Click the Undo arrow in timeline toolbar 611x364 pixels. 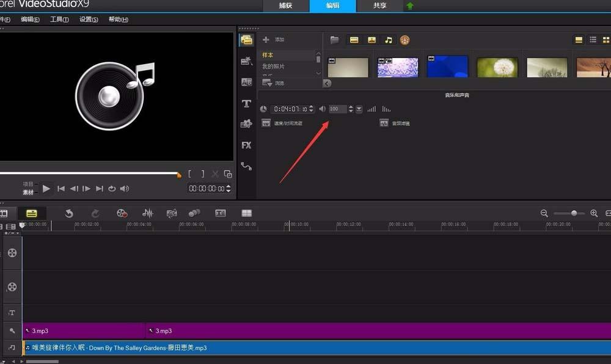pyautogui.click(x=69, y=213)
